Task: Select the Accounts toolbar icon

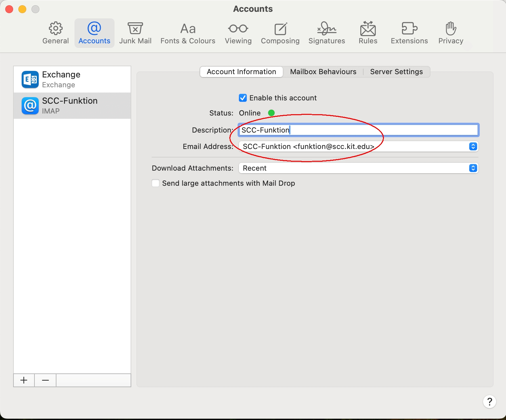Action: coord(94,33)
